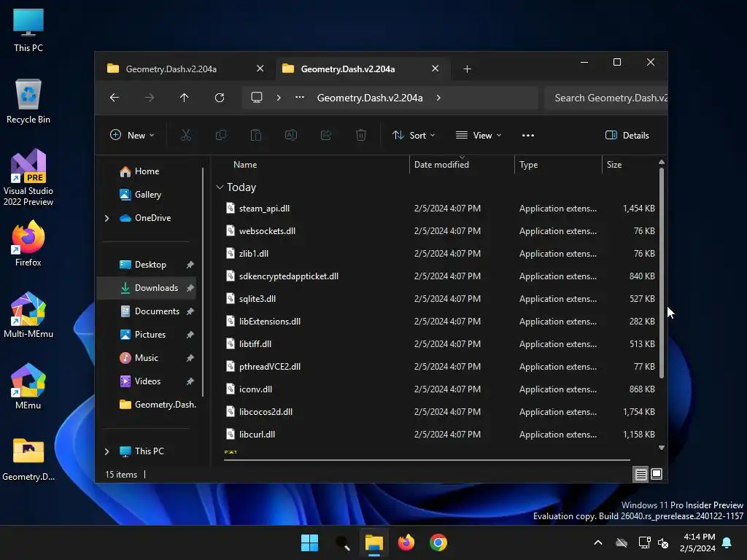Screen dimensions: 747x560
Task: Select the sqlite3.dll file
Action: pyautogui.click(x=440, y=299)
